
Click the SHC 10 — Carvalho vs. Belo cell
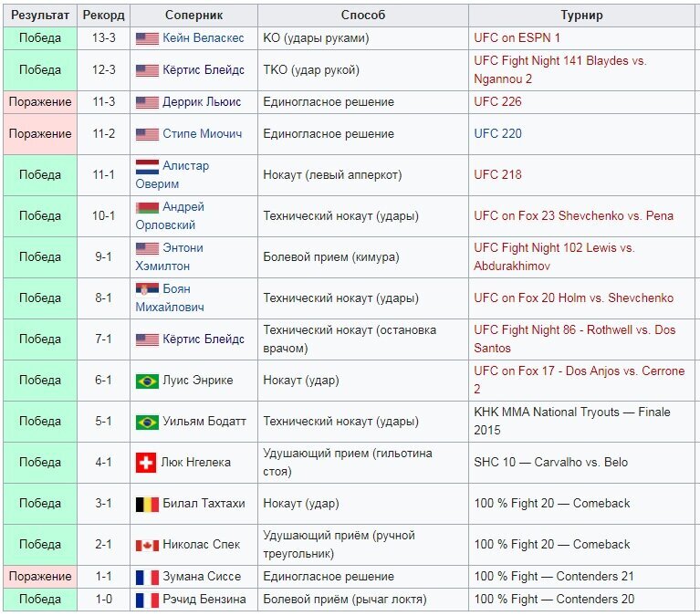[x=581, y=462]
